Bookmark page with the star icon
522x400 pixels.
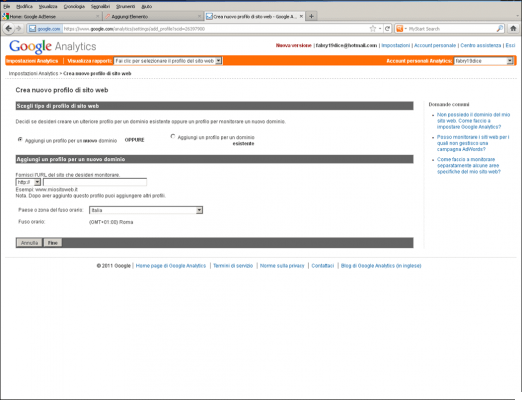(x=373, y=29)
